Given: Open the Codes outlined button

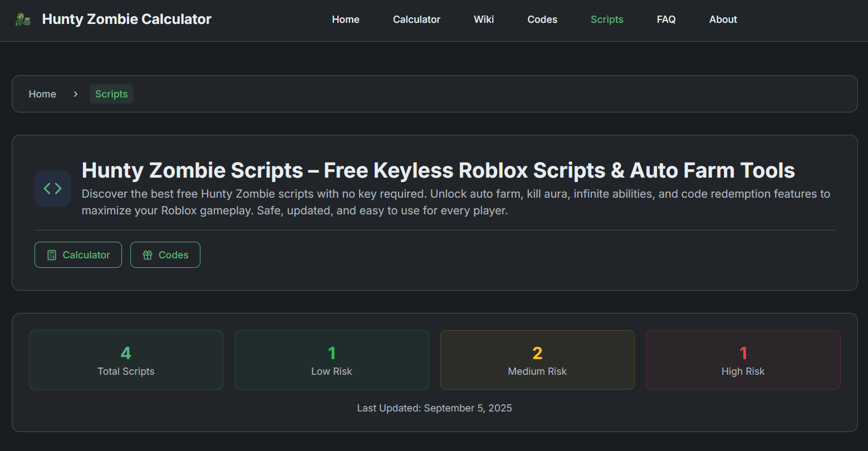Looking at the screenshot, I should [x=165, y=255].
